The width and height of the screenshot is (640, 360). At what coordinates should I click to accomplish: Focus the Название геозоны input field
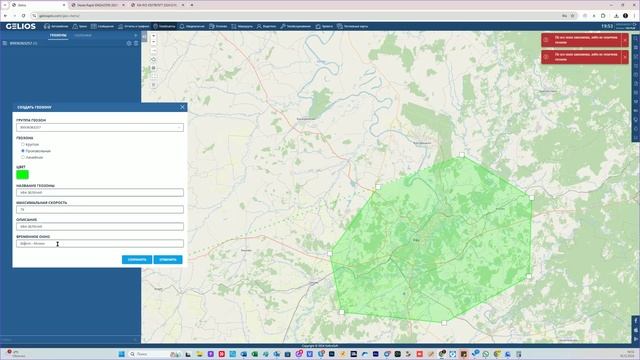click(100, 192)
